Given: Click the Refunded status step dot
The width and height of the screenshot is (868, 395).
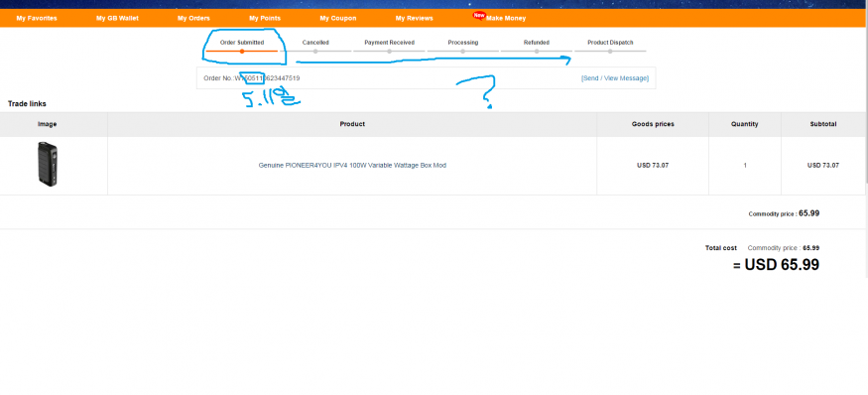Looking at the screenshot, I should (537, 51).
